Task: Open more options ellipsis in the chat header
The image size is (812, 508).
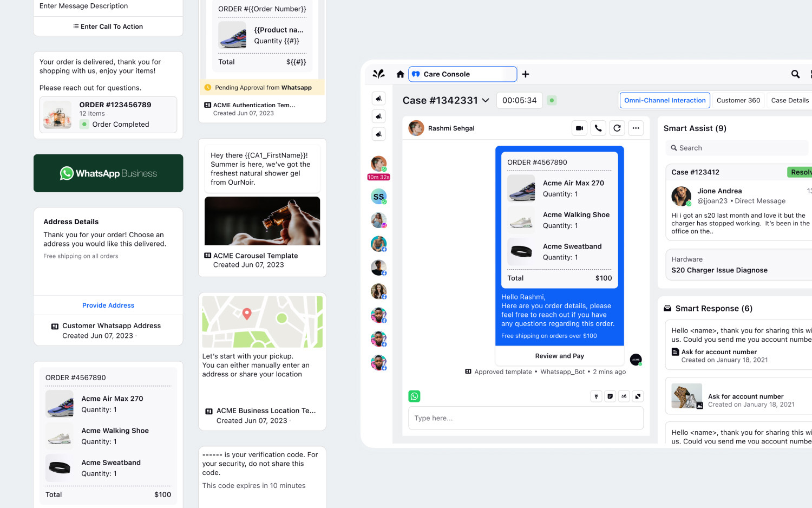Action: click(636, 128)
